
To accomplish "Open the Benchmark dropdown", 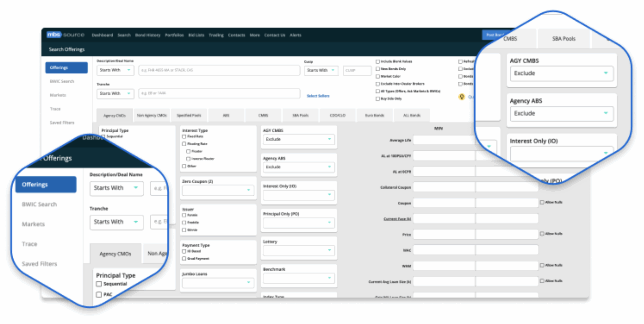I will (299, 278).
